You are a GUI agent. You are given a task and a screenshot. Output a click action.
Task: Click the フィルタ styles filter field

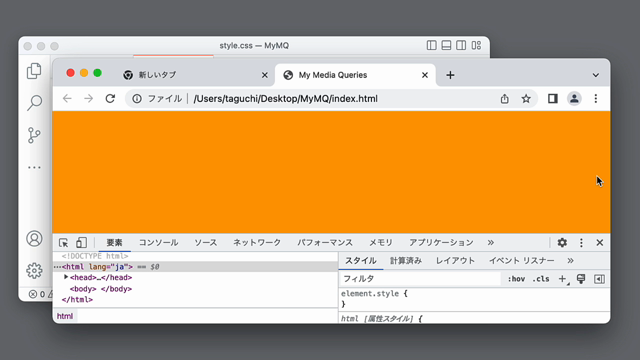[x=420, y=279]
